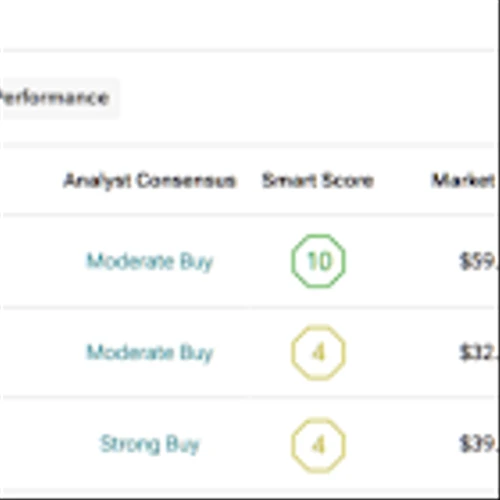Screen dimensions: 500x500
Task: Click the $39 market cap value
Action: pyautogui.click(x=478, y=444)
